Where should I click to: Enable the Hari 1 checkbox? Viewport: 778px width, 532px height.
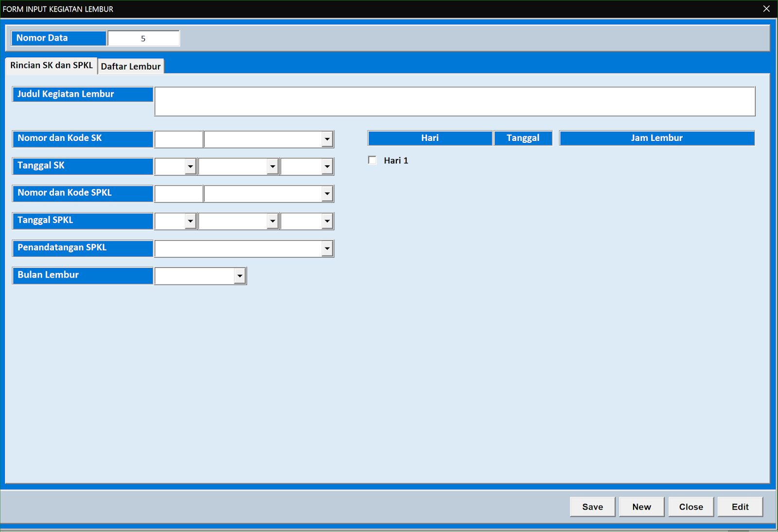372,160
